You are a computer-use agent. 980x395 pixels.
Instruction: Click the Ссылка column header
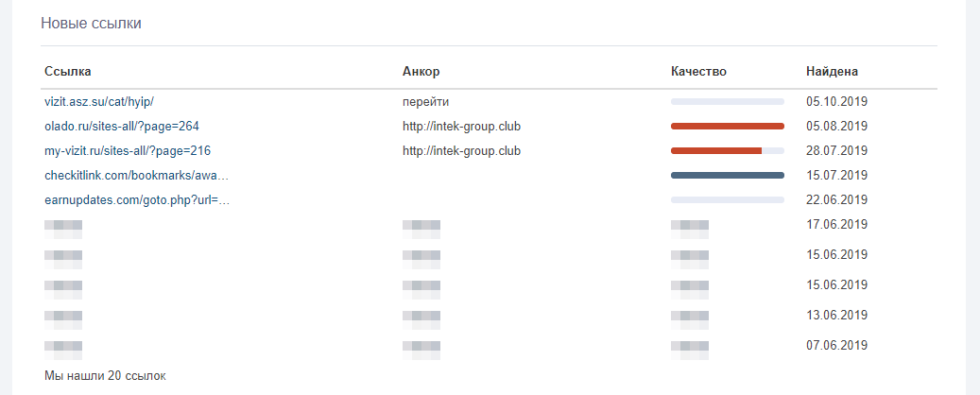click(x=68, y=71)
